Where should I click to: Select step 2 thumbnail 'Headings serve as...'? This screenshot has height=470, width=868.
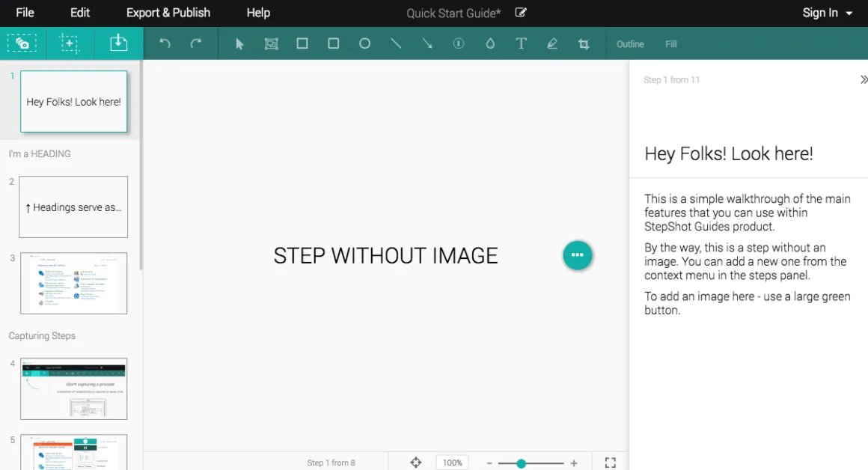coord(73,207)
